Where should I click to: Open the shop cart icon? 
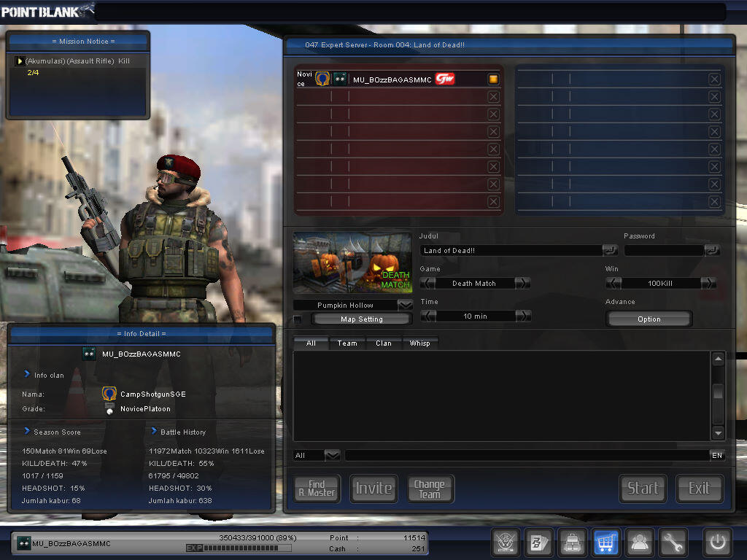pos(605,542)
